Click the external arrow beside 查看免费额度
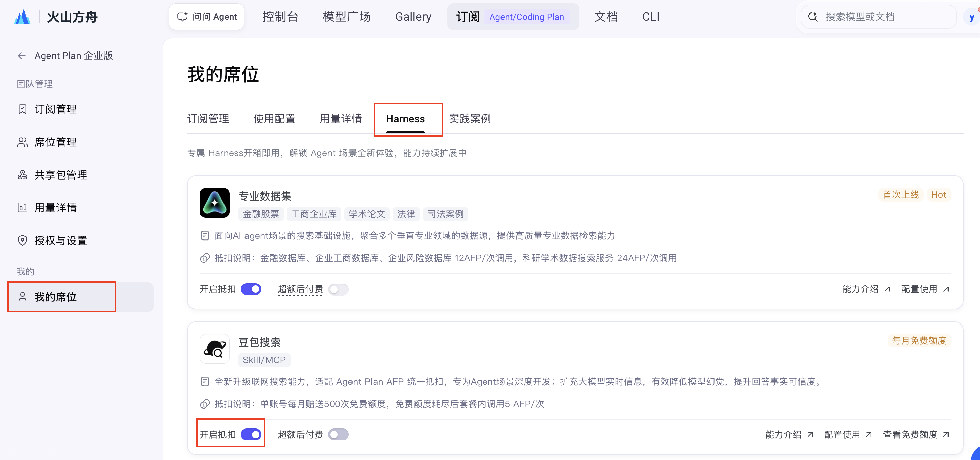The height and width of the screenshot is (460, 980). tap(946, 435)
